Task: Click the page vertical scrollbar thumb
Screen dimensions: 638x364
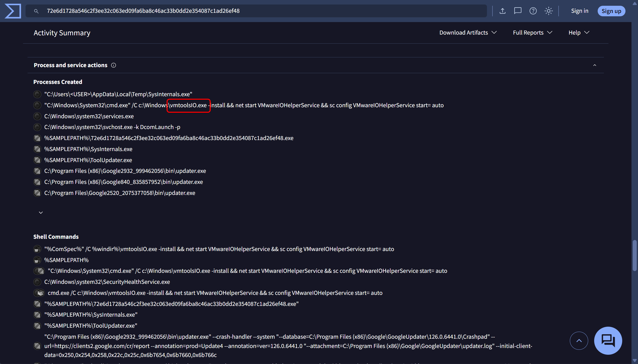Action: pos(634,256)
